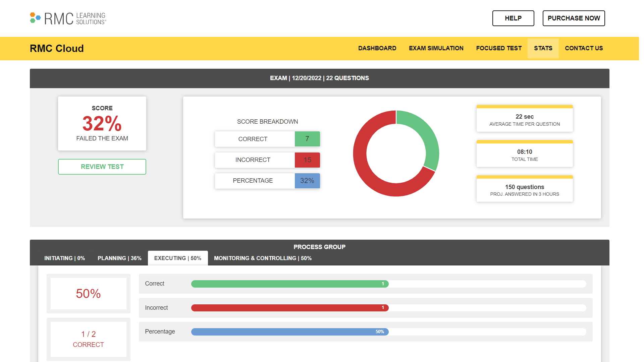Click the 22 sec average time card

point(525,119)
